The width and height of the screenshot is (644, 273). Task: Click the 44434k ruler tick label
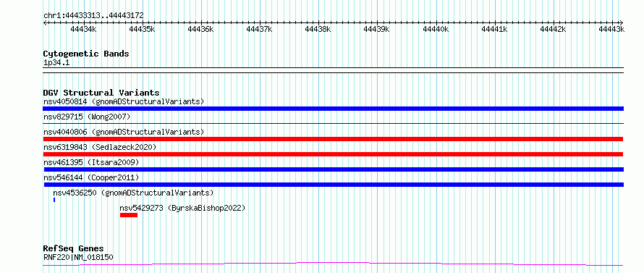[x=83, y=29]
